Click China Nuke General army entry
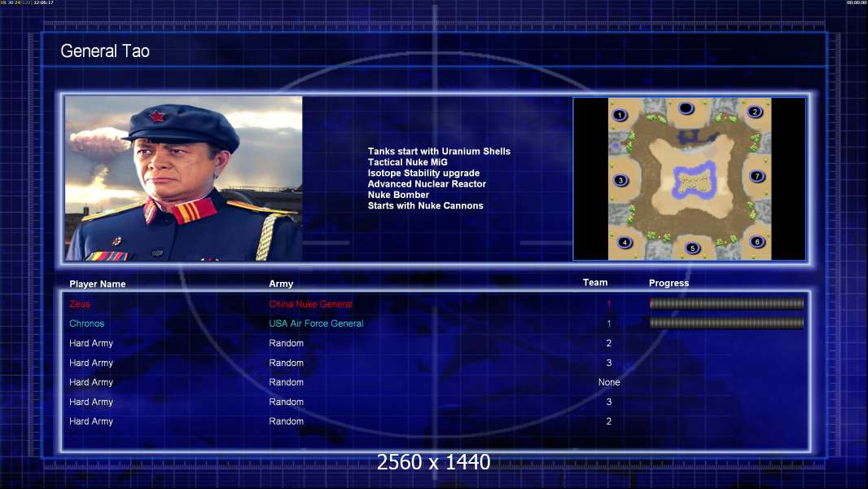The image size is (868, 489). pos(310,304)
